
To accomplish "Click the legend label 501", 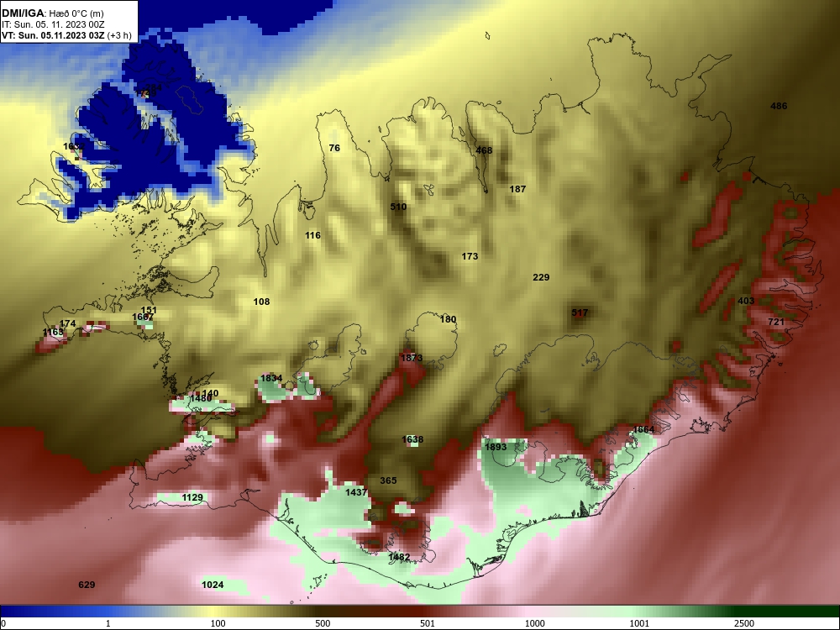I will click(428, 623).
